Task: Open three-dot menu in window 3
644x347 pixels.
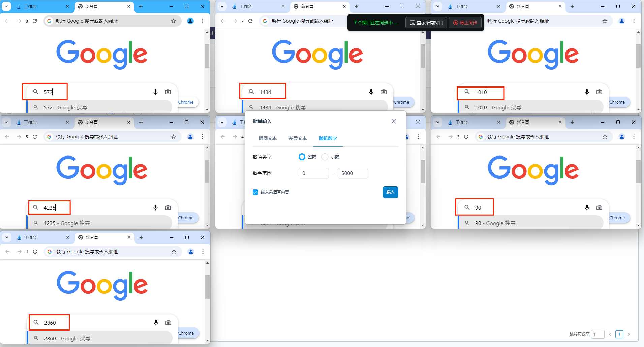Action: [x=634, y=137]
